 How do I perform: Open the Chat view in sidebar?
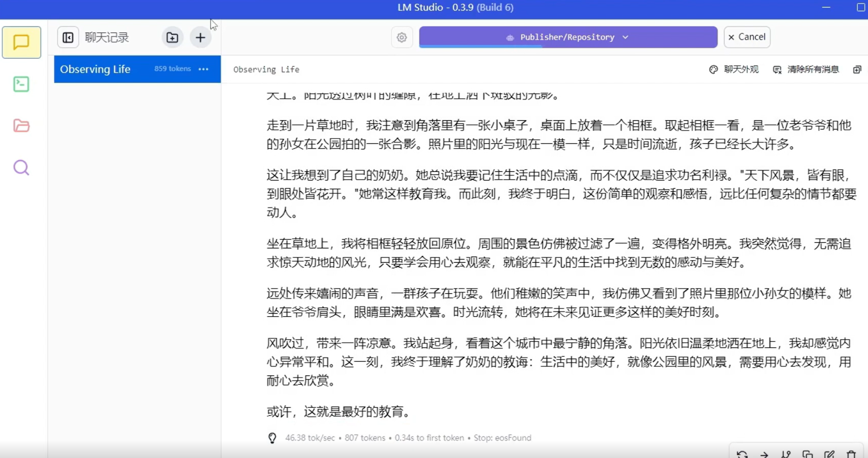[21, 42]
